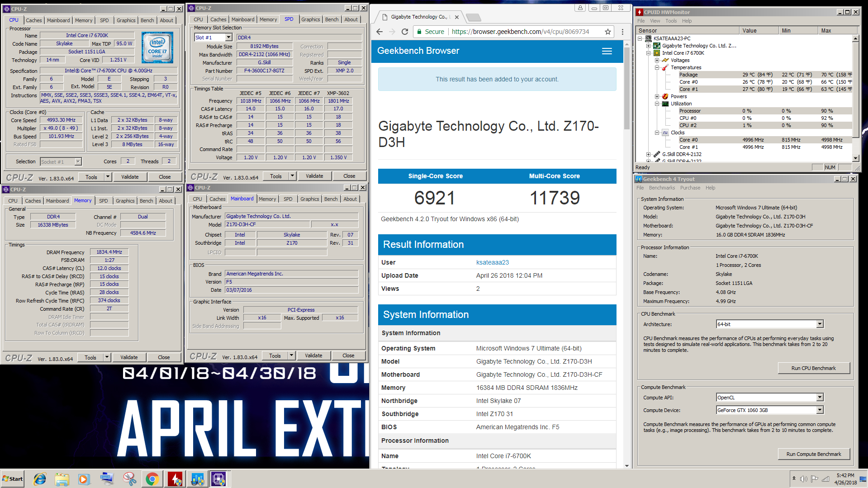
Task: Open the volume control in system tray
Action: [x=803, y=479]
